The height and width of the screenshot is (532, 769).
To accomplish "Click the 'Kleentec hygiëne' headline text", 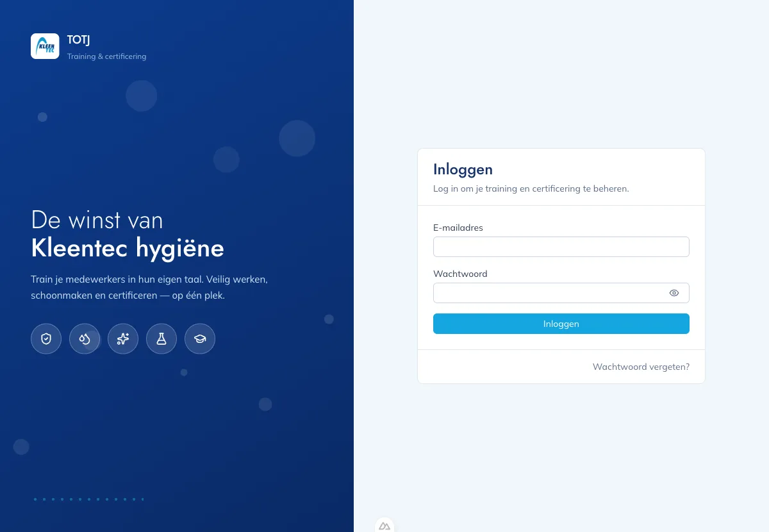I will (128, 248).
